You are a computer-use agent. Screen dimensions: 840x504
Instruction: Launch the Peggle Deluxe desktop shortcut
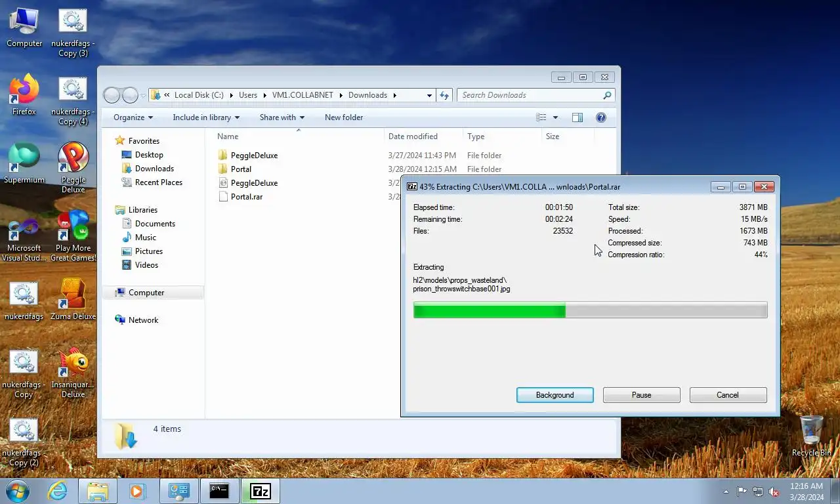pyautogui.click(x=73, y=168)
